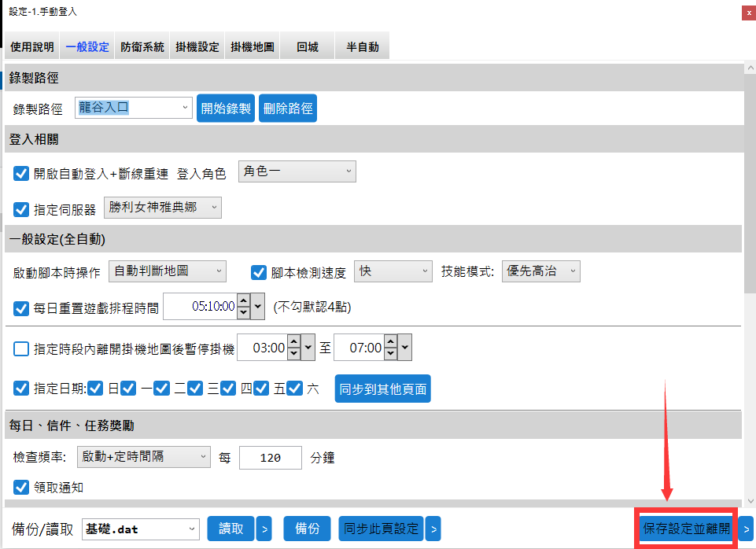Image resolution: width=756 pixels, height=549 pixels.
Task: Open the 登入角色 角色一 dropdown
Action: (297, 171)
